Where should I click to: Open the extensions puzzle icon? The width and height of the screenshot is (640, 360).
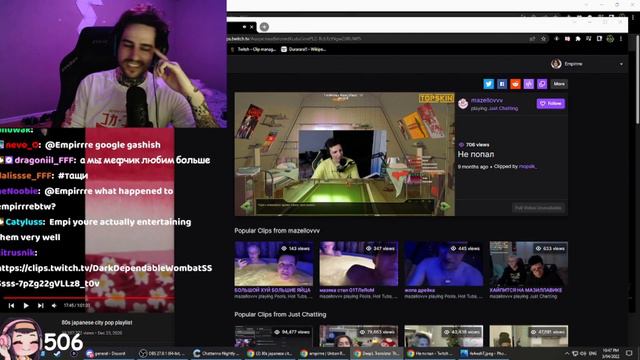click(578, 39)
